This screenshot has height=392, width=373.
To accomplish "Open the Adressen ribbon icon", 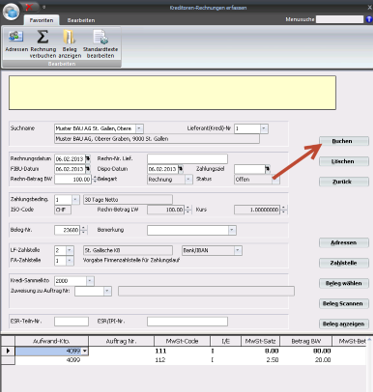I will (x=16, y=41).
